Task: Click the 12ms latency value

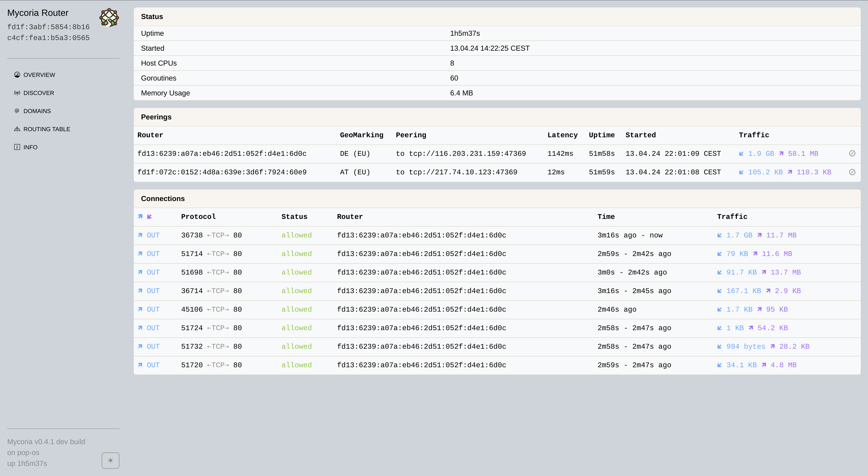Action: tap(556, 172)
